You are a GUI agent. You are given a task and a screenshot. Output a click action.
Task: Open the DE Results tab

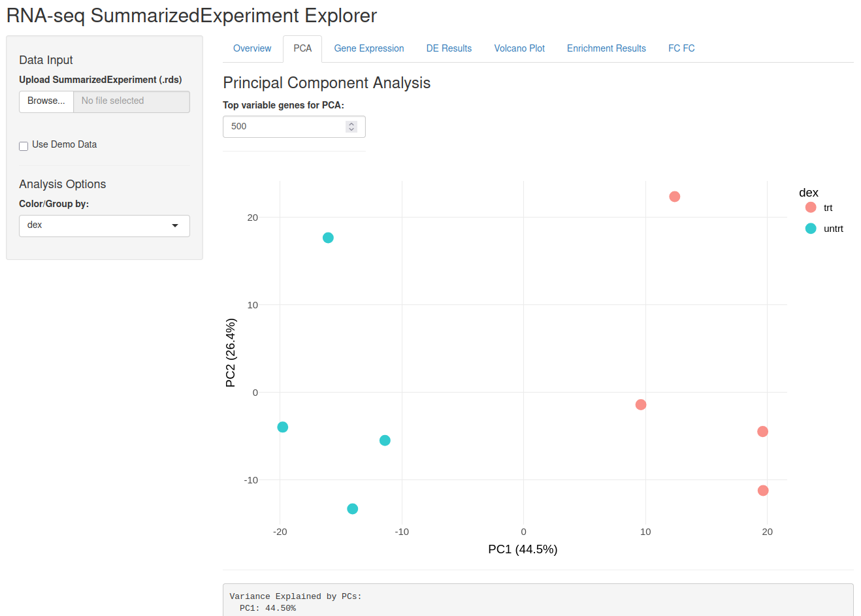coord(449,48)
